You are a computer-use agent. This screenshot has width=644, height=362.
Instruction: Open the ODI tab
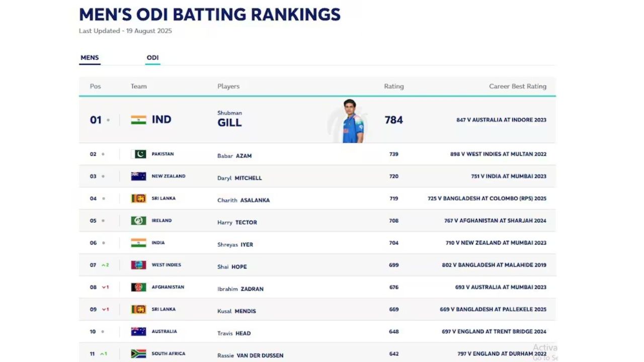click(152, 57)
